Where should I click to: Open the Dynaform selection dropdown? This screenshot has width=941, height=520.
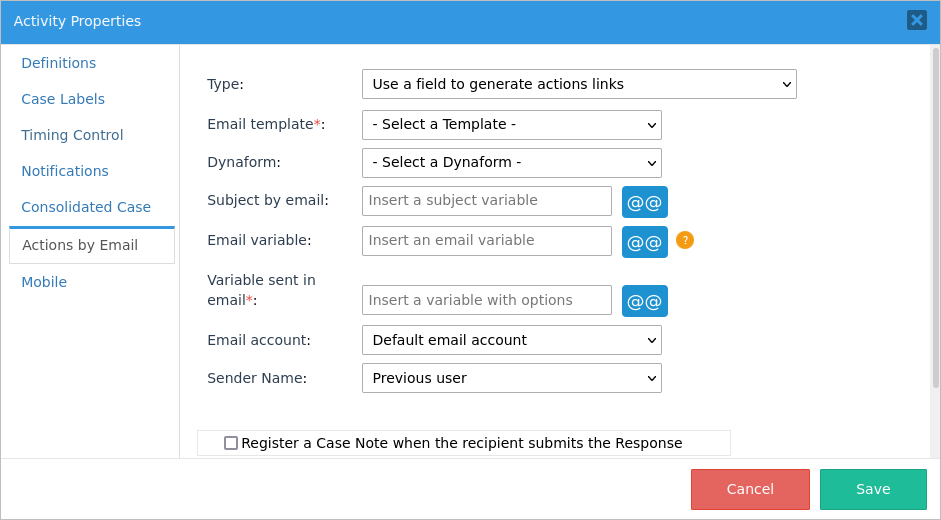tap(511, 163)
